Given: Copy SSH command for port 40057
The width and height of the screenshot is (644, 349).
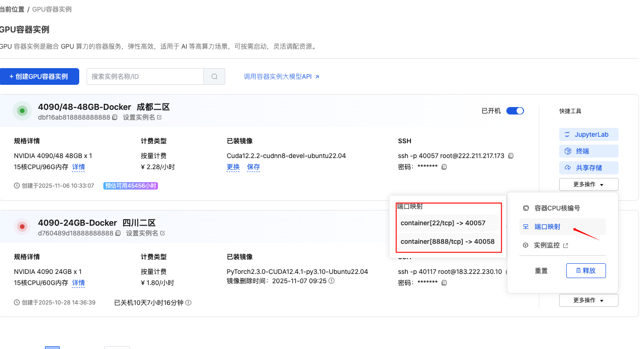Looking at the screenshot, I should click(x=511, y=156).
